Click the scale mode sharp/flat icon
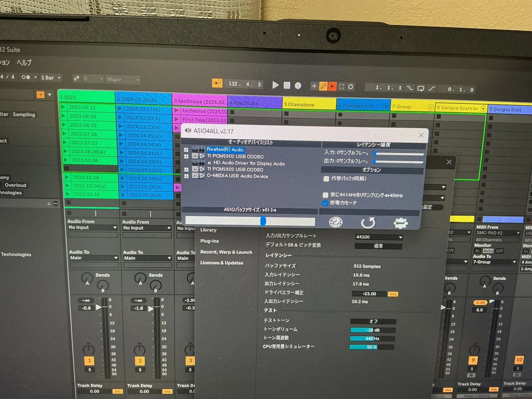The height and width of the screenshot is (399, 532). [76, 78]
